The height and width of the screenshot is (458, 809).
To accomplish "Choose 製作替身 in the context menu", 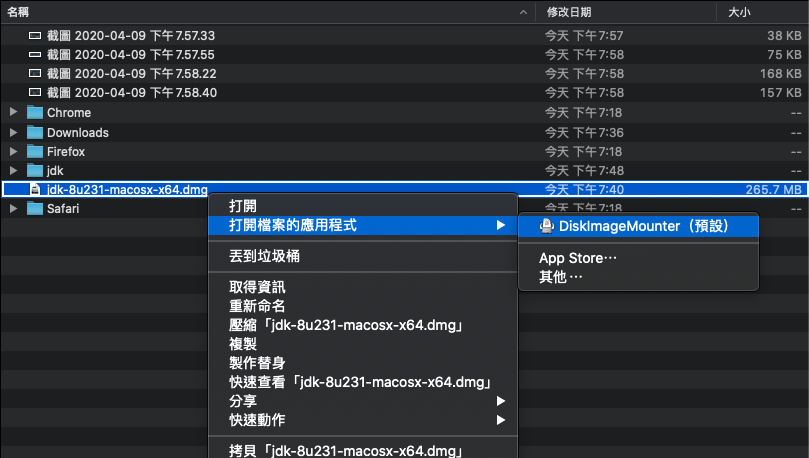I will pyautogui.click(x=363, y=363).
